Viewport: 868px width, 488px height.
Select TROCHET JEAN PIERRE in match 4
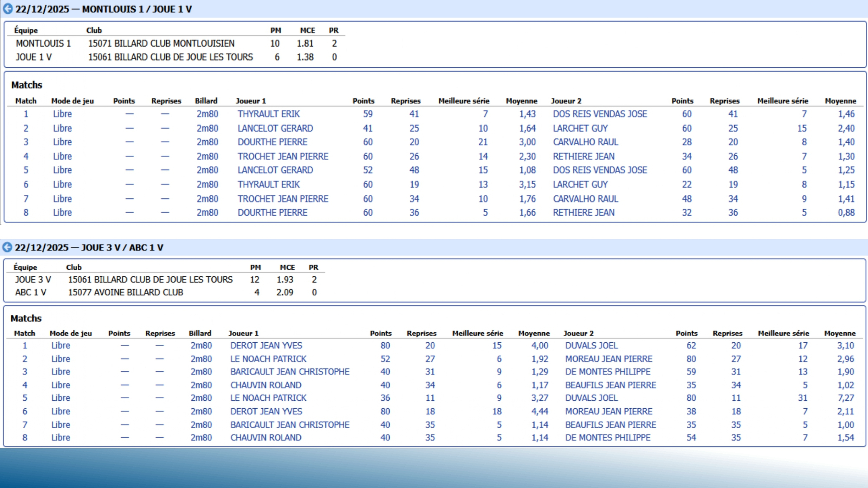tap(283, 156)
